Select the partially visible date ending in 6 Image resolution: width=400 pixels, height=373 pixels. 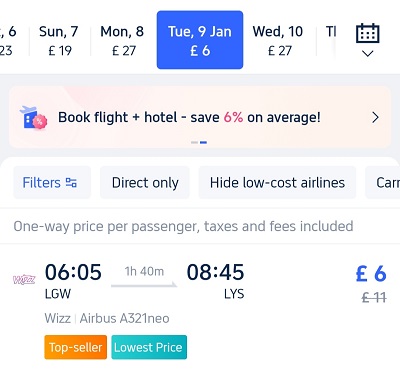[x=8, y=41]
